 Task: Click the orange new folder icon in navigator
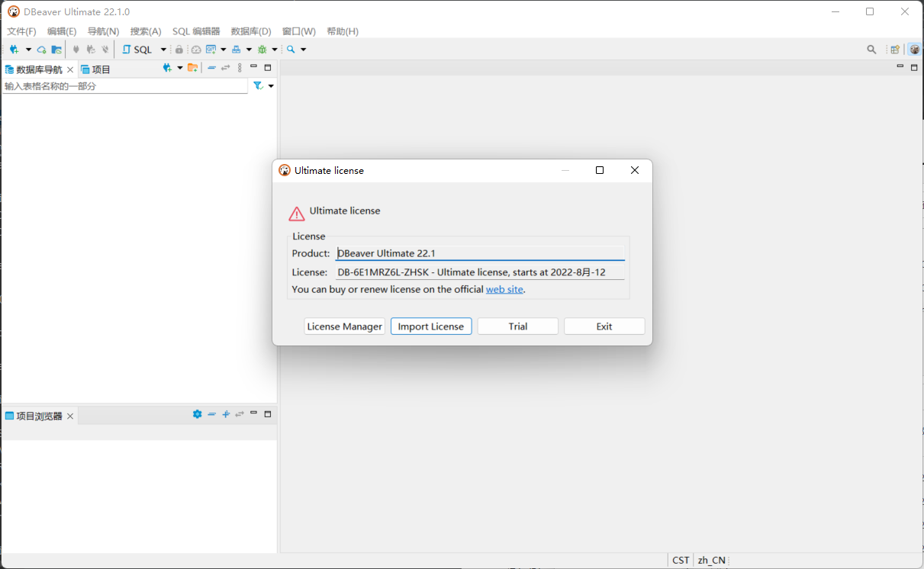click(193, 68)
